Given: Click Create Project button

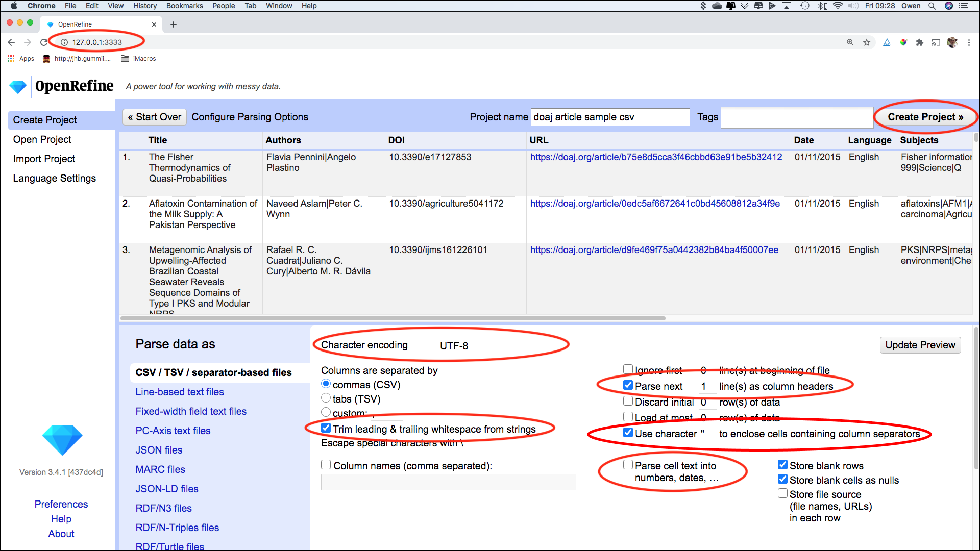Looking at the screenshot, I should pos(925,116).
